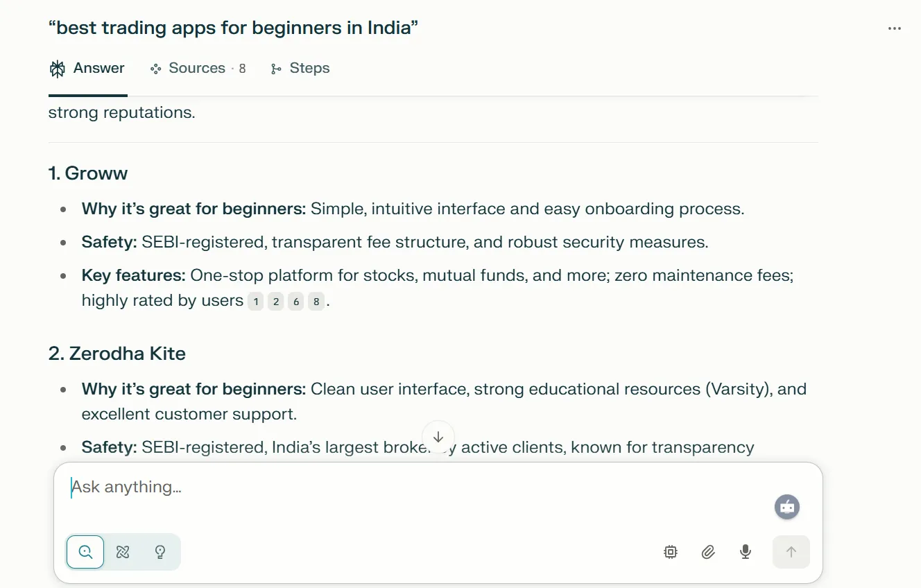Attach a file with the paperclip icon
This screenshot has width=921, height=588.
pos(708,552)
